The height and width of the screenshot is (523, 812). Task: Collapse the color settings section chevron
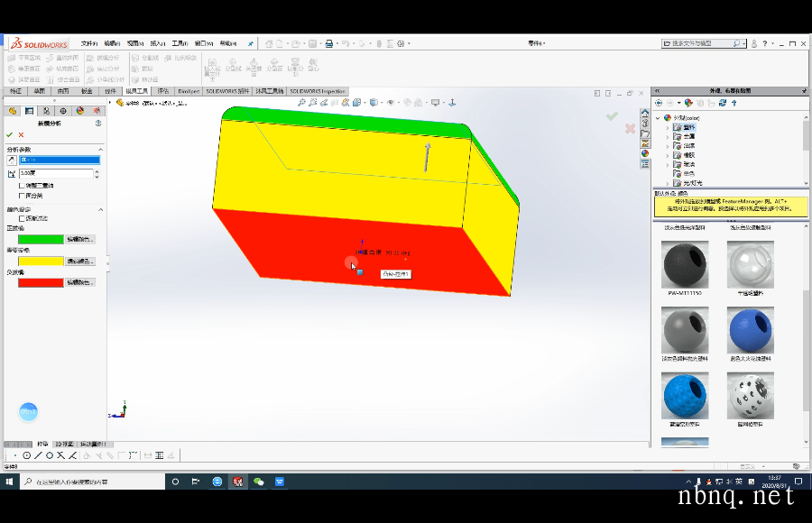coord(100,210)
